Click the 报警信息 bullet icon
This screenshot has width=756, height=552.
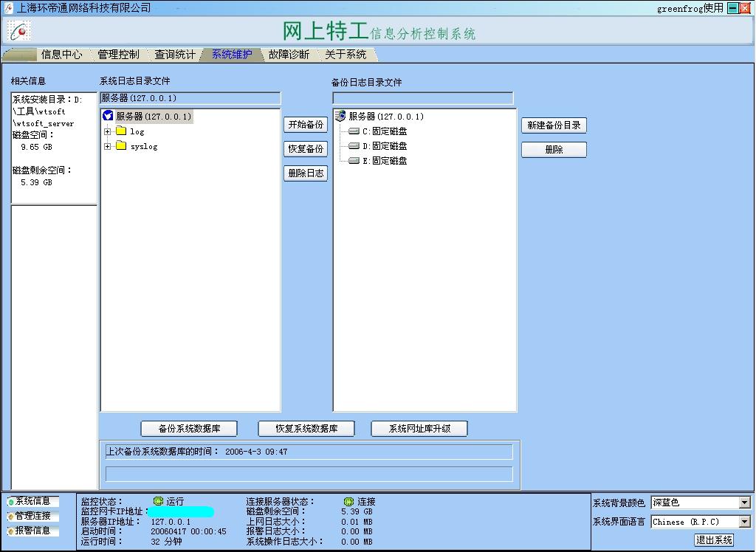10,531
